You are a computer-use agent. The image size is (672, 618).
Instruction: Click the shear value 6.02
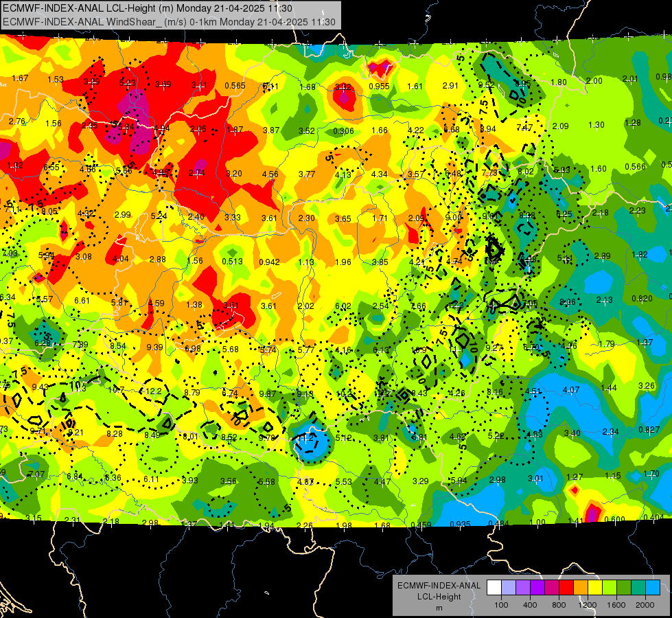(x=343, y=306)
